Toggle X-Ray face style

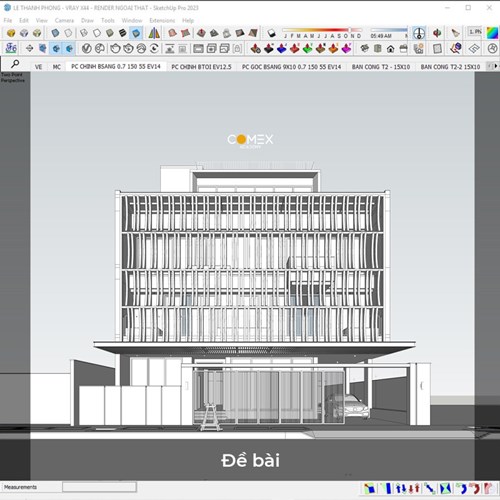pyautogui.click(x=55, y=33)
